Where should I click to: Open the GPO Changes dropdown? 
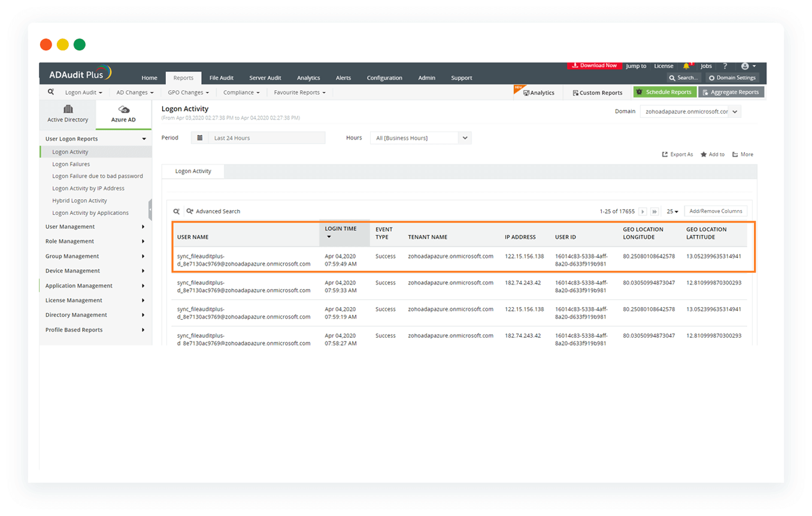(x=189, y=93)
